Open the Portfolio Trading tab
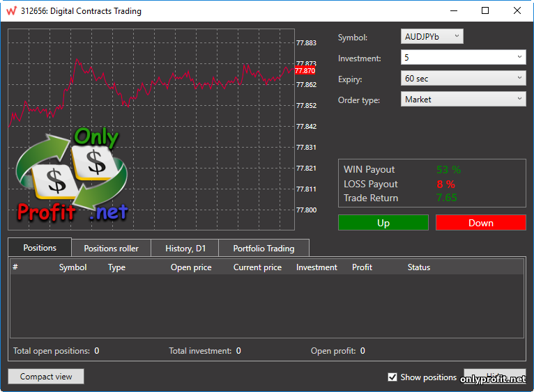 264,248
